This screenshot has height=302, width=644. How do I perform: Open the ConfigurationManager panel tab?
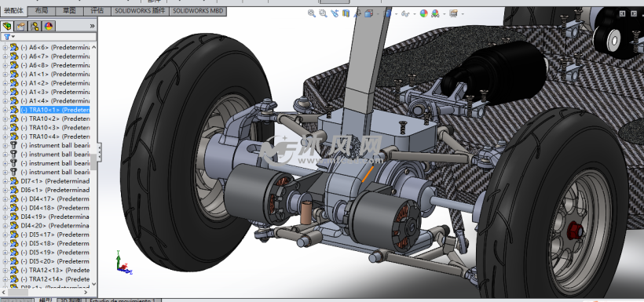[x=35, y=26]
